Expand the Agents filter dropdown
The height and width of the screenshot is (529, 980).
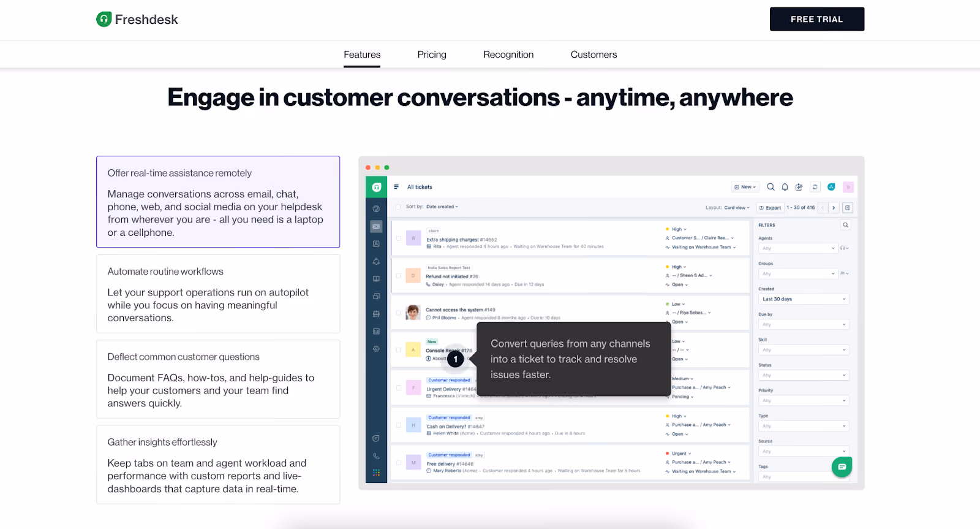click(x=797, y=248)
